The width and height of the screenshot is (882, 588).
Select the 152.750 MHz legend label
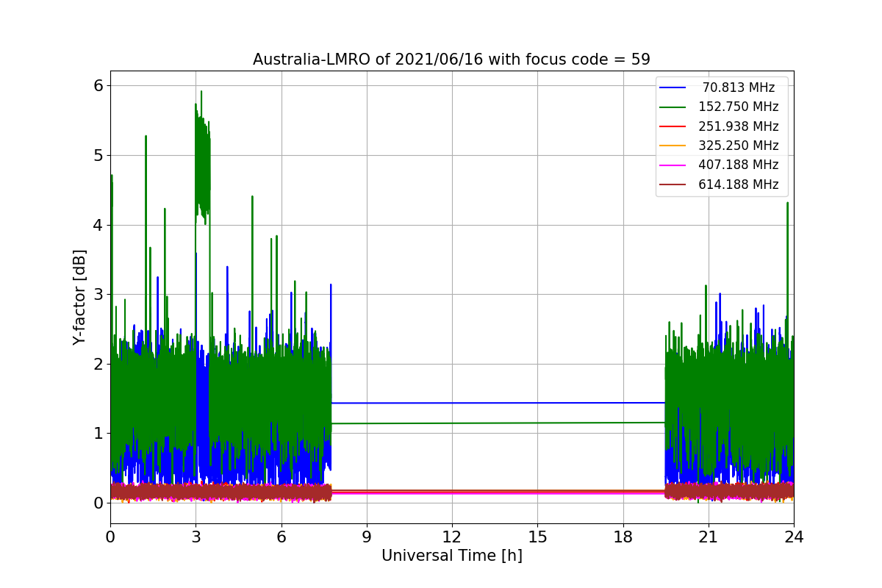[739, 107]
